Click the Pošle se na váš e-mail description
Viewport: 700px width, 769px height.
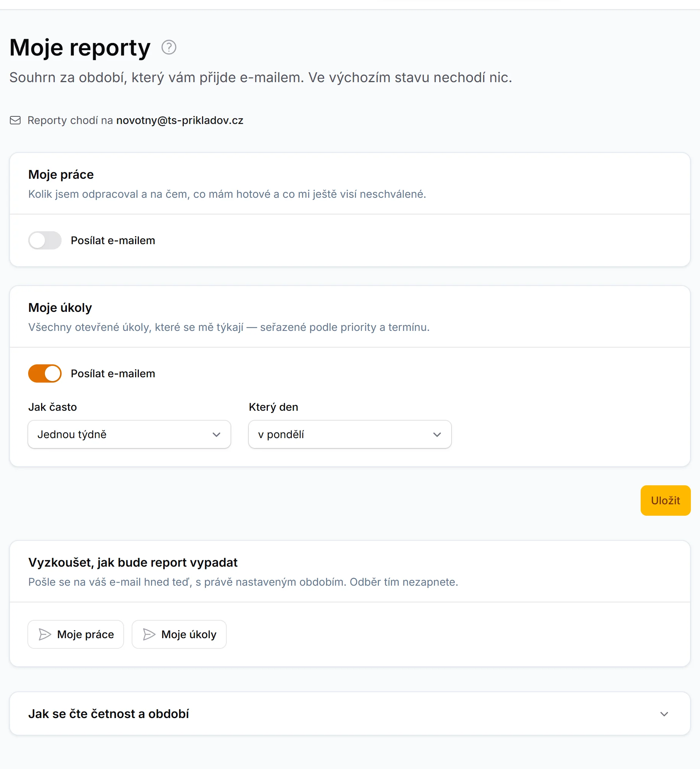243,582
